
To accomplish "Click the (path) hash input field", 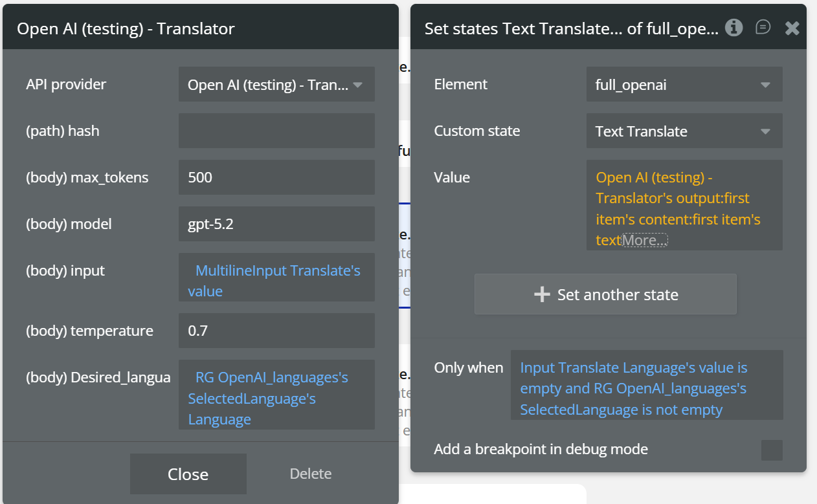I will coord(276,131).
